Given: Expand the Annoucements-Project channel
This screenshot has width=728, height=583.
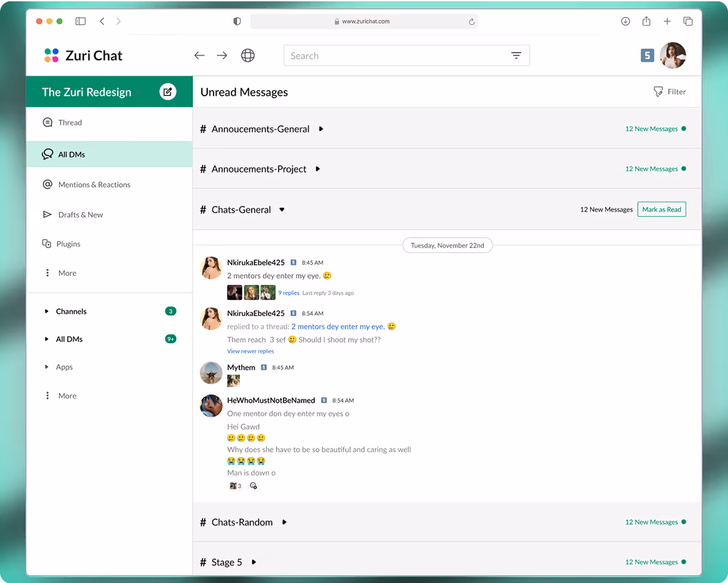Looking at the screenshot, I should [318, 169].
